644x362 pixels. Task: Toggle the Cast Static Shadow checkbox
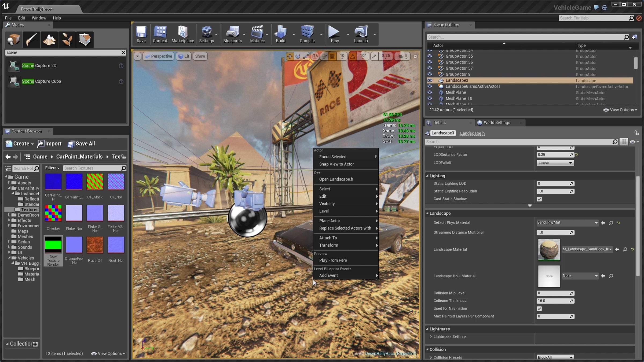click(x=539, y=199)
